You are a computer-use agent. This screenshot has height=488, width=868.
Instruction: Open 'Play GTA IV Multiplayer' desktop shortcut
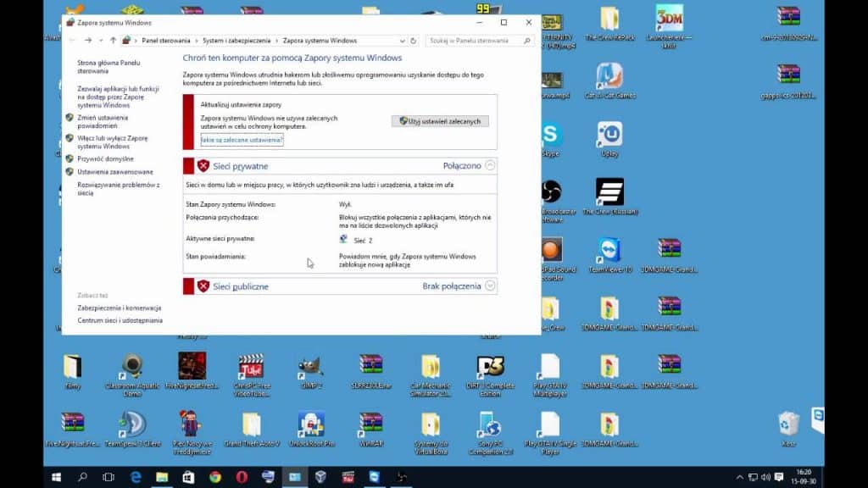pos(549,375)
